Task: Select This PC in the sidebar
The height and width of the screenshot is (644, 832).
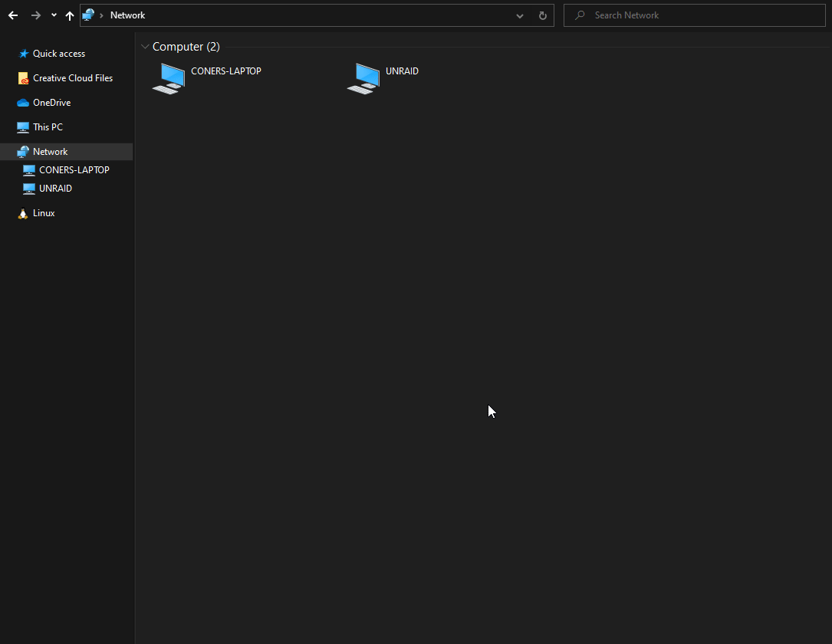Action: pos(48,127)
